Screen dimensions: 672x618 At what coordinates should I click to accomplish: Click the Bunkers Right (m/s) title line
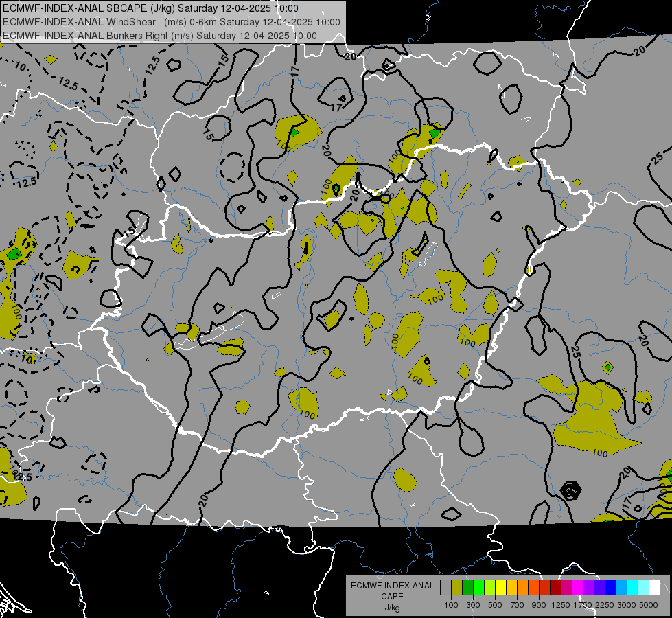pyautogui.click(x=160, y=36)
